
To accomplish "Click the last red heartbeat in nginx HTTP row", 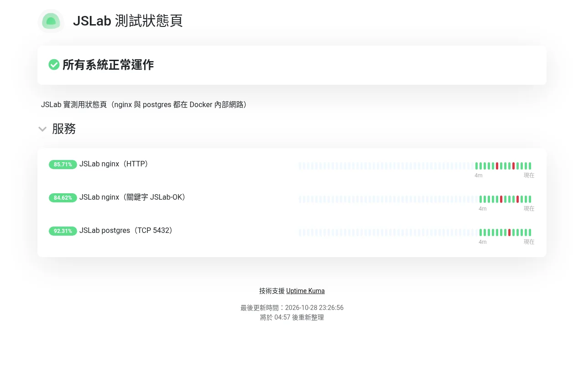I will [x=514, y=166].
